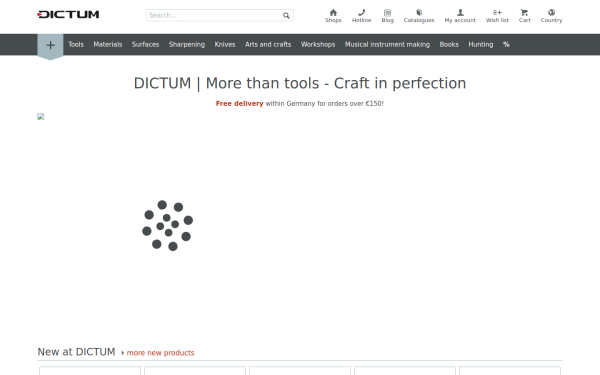Viewport: 600px width, 375px height.
Task: Click the DICTUM logo
Action: (x=68, y=15)
